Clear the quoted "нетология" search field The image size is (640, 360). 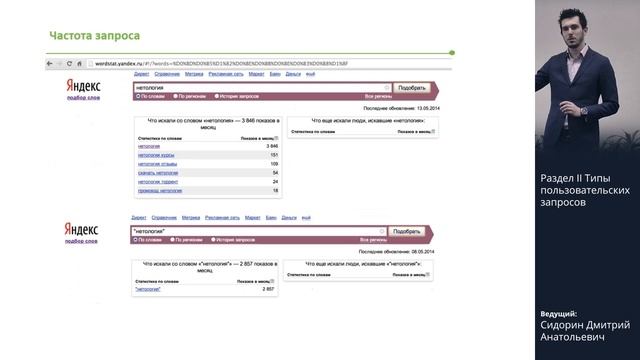pyautogui.click(x=382, y=231)
